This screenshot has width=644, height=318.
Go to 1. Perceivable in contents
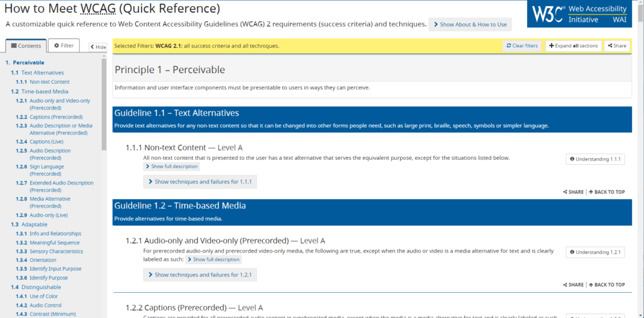tap(25, 62)
